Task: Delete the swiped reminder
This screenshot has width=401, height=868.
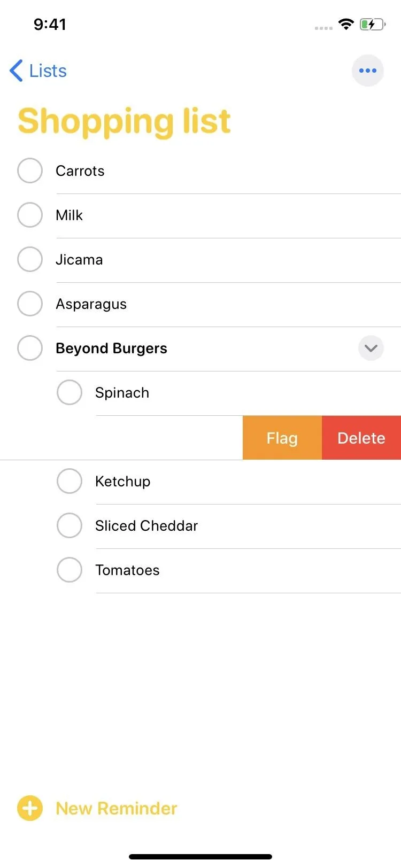Action: click(x=361, y=438)
